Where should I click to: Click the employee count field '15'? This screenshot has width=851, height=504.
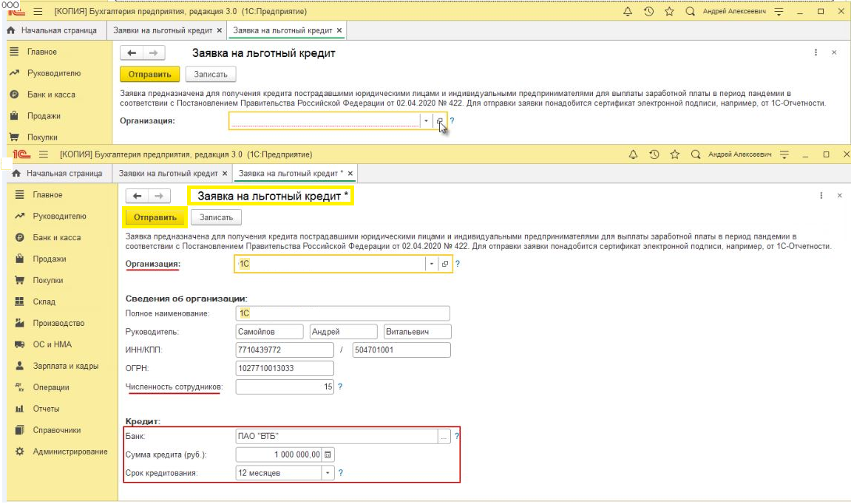coord(285,386)
